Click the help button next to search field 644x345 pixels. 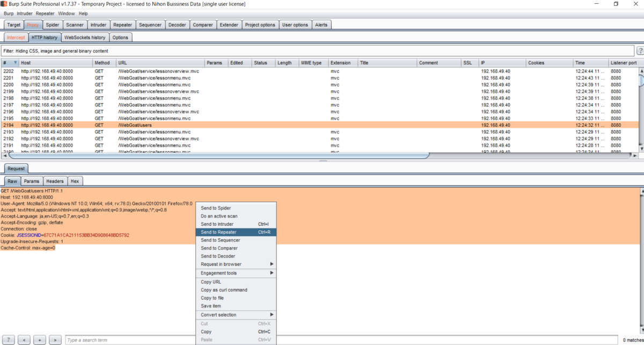coord(9,340)
